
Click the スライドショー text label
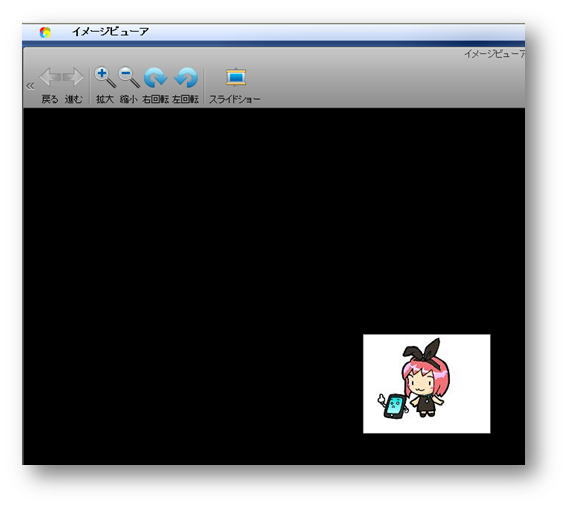[x=235, y=99]
